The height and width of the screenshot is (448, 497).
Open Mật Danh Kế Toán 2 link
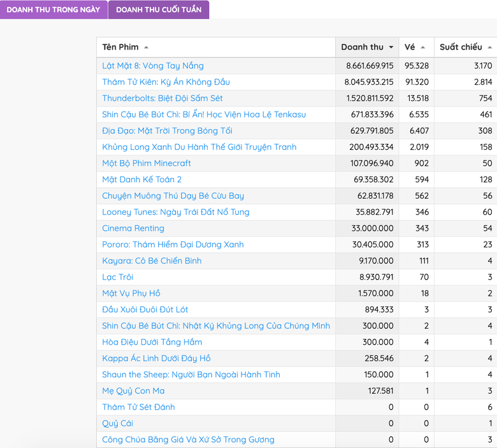142,180
